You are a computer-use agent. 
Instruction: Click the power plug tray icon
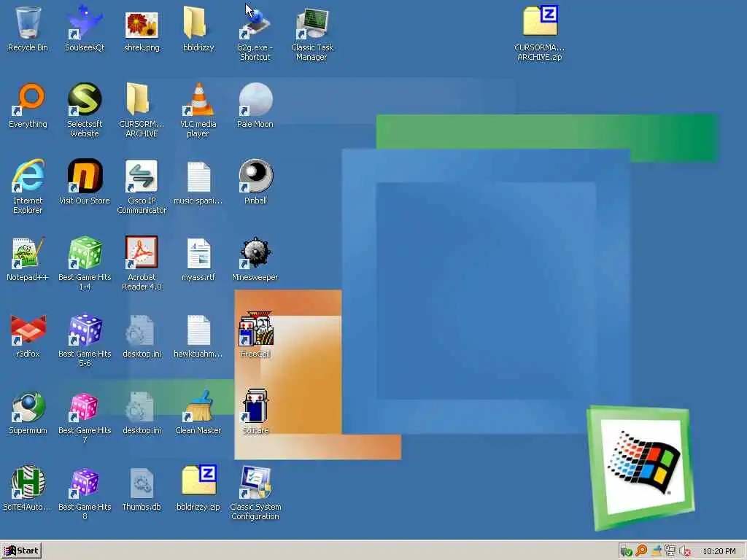click(627, 551)
